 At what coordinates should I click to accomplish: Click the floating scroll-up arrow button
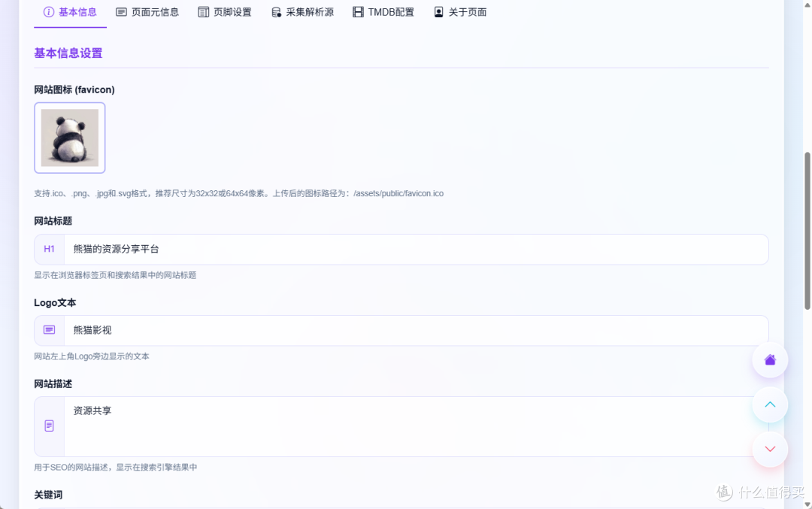pos(770,404)
